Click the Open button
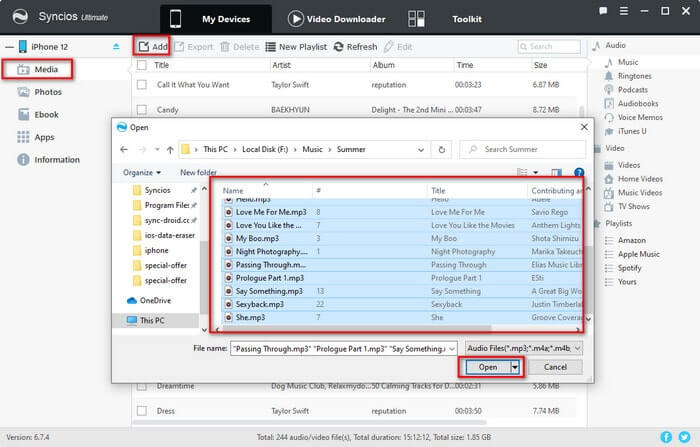 (488, 367)
